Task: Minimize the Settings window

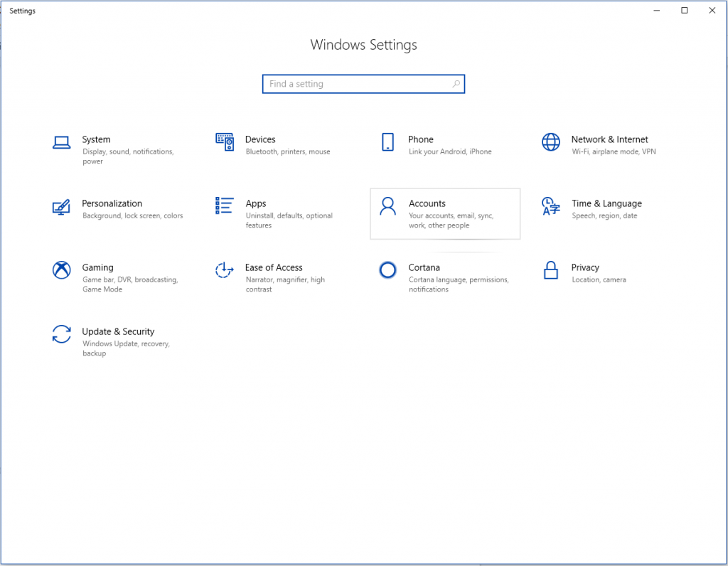Action: point(656,10)
